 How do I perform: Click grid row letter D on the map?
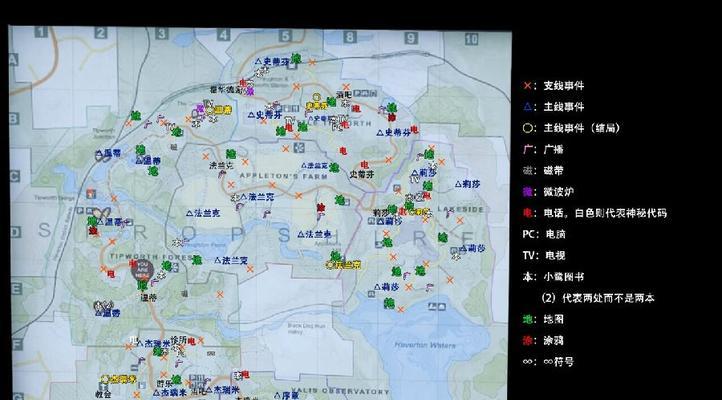(x=16, y=232)
